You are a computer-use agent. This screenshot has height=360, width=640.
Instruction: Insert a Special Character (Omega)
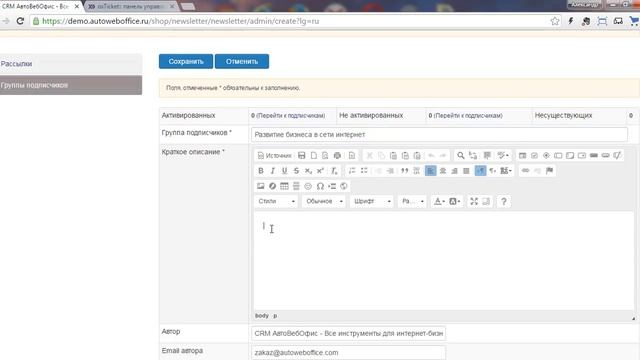320,186
